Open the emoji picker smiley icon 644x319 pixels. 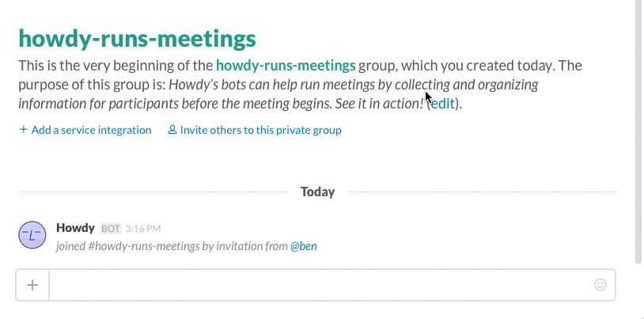600,284
